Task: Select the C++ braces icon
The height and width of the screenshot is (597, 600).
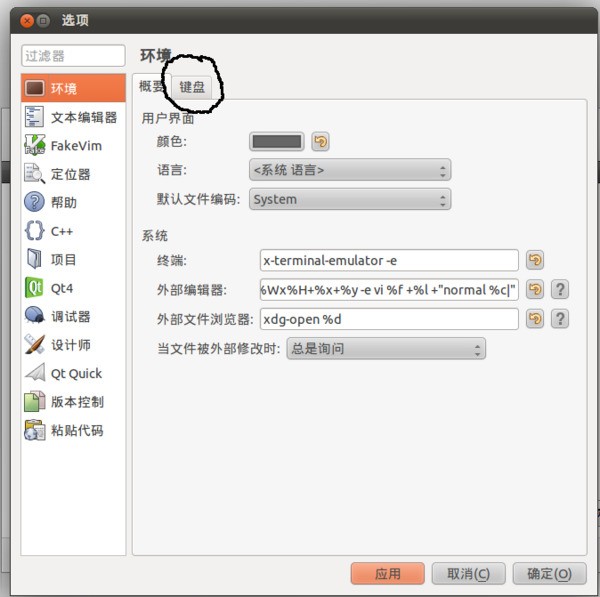Action: (34, 230)
